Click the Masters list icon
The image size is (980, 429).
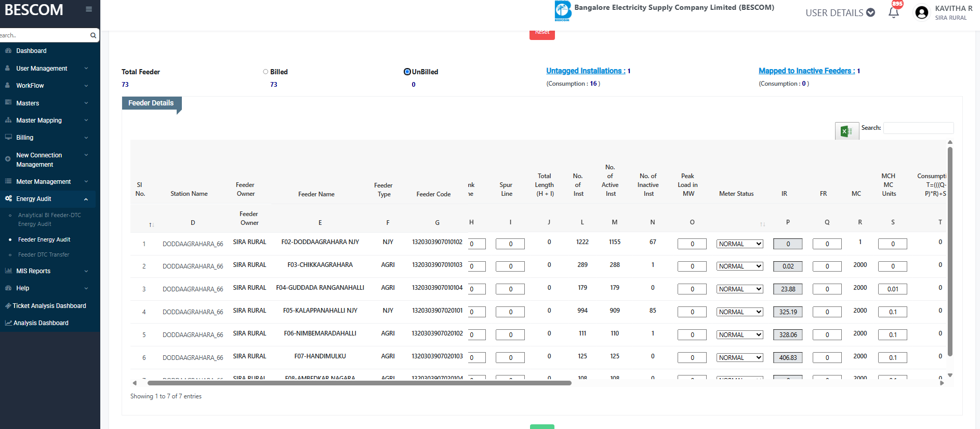click(x=8, y=103)
